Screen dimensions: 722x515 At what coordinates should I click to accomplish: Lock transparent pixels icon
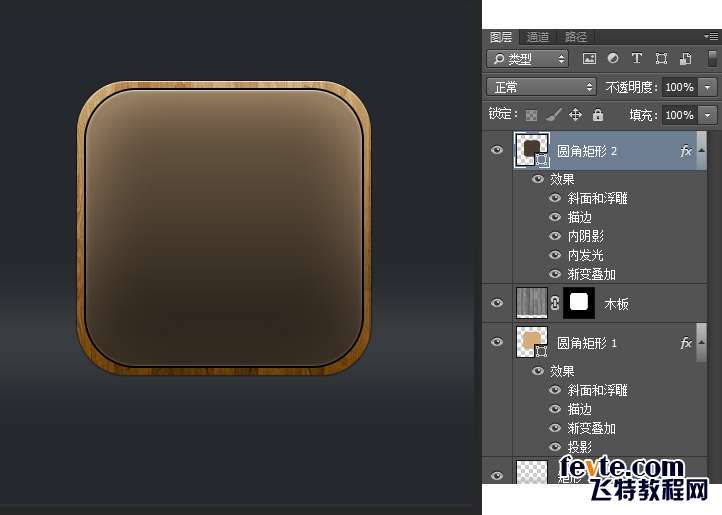531,115
